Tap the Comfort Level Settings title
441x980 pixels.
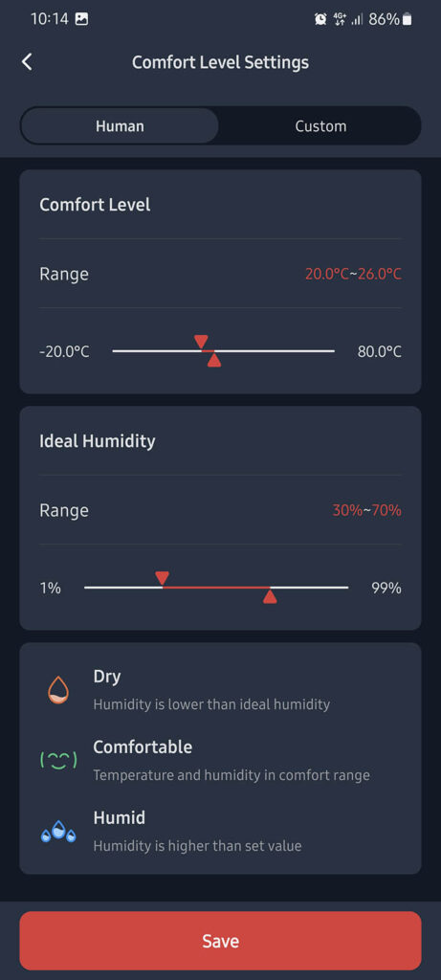point(220,62)
